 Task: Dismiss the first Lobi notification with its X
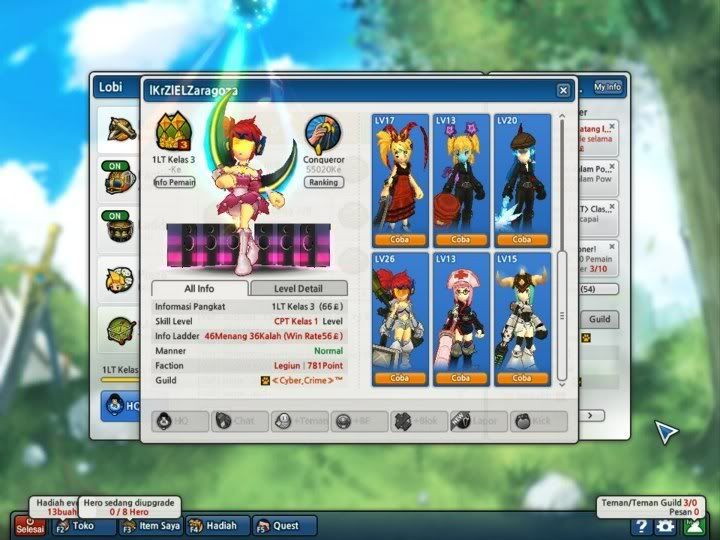[x=612, y=126]
